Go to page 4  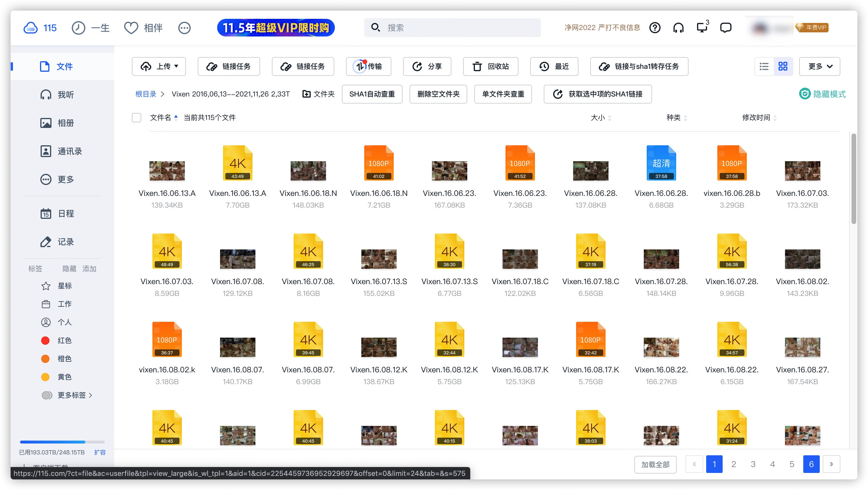[772, 464]
